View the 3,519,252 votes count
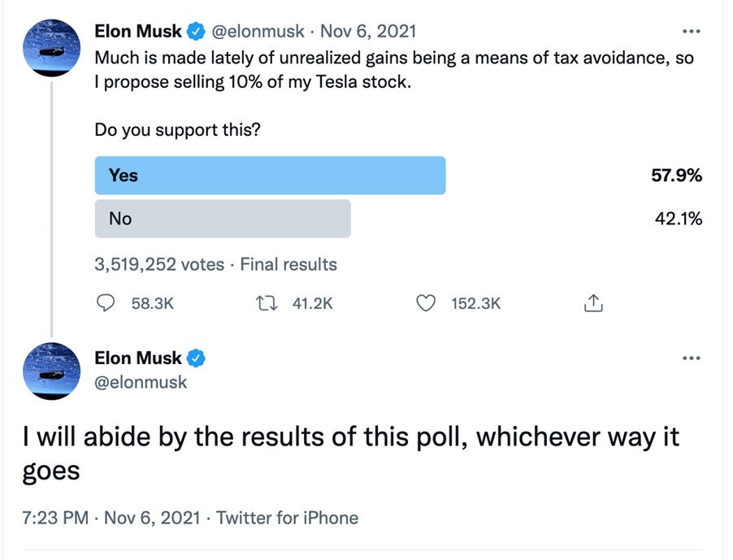733x560 pixels. [159, 265]
